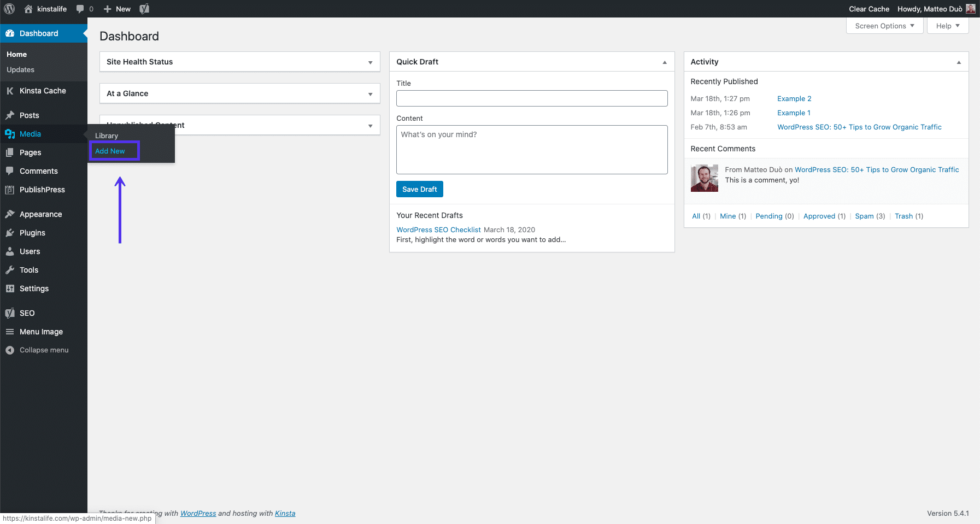Select the Users icon in the sidebar
The height and width of the screenshot is (524, 980).
pyautogui.click(x=10, y=251)
